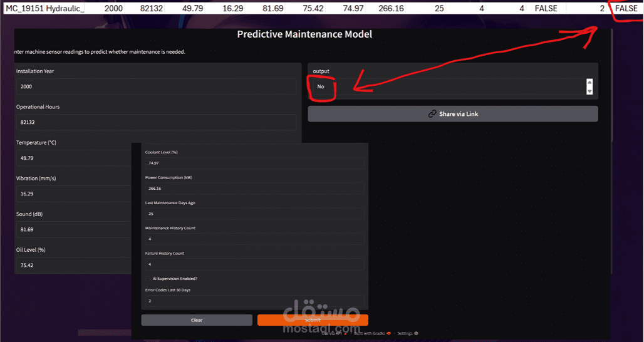Click the Predictive Maintenance Model title

tap(304, 34)
